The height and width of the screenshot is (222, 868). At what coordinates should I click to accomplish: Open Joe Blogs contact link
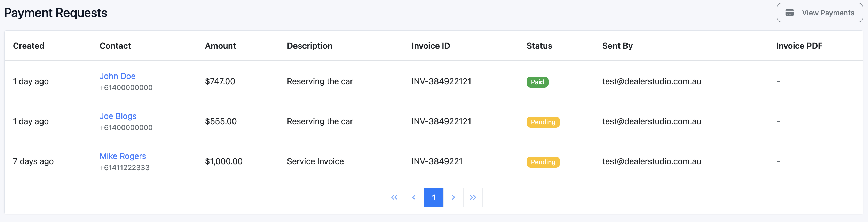coord(118,116)
